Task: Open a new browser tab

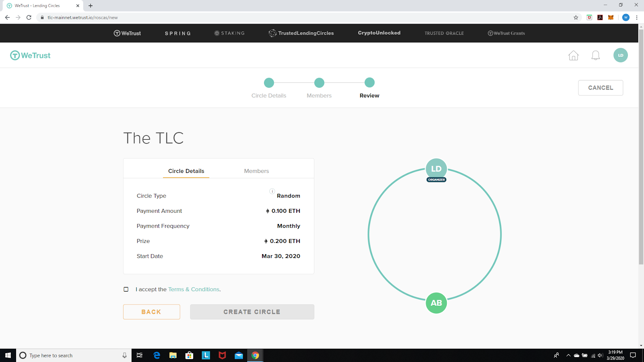Action: (91, 6)
